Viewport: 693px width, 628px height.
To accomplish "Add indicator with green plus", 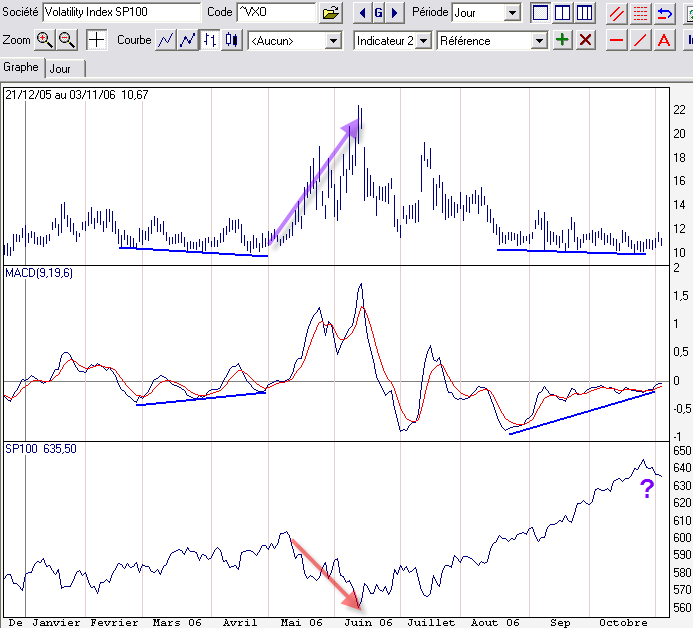I will tap(562, 40).
